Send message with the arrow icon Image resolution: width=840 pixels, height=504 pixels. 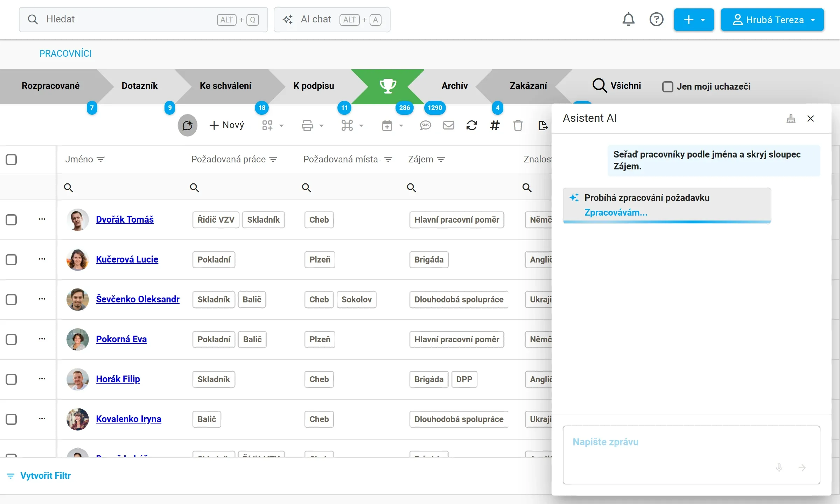802,468
